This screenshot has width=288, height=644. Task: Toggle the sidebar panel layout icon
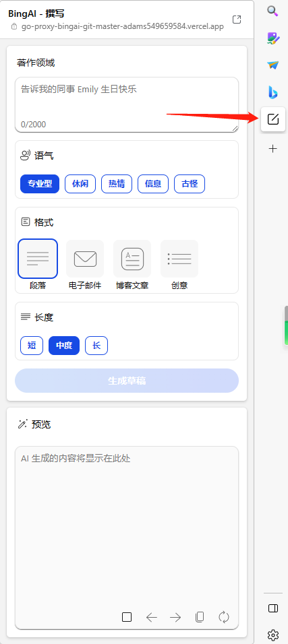click(272, 608)
